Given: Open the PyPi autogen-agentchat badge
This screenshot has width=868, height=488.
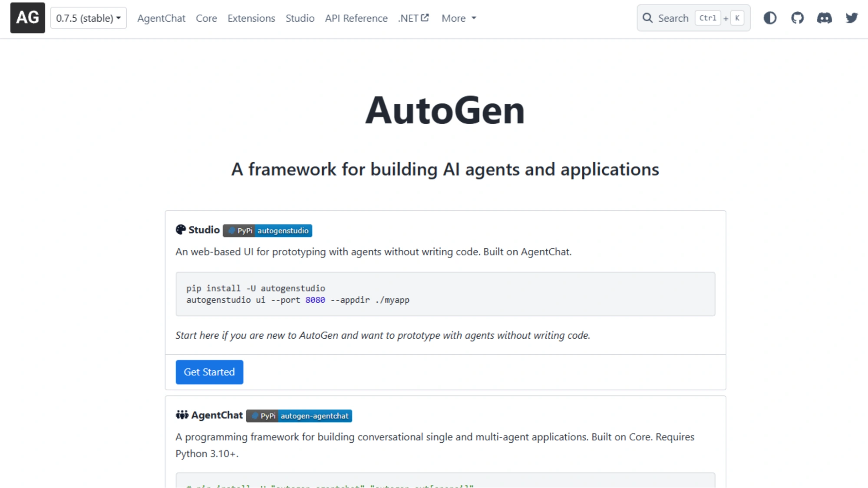Looking at the screenshot, I should [299, 416].
